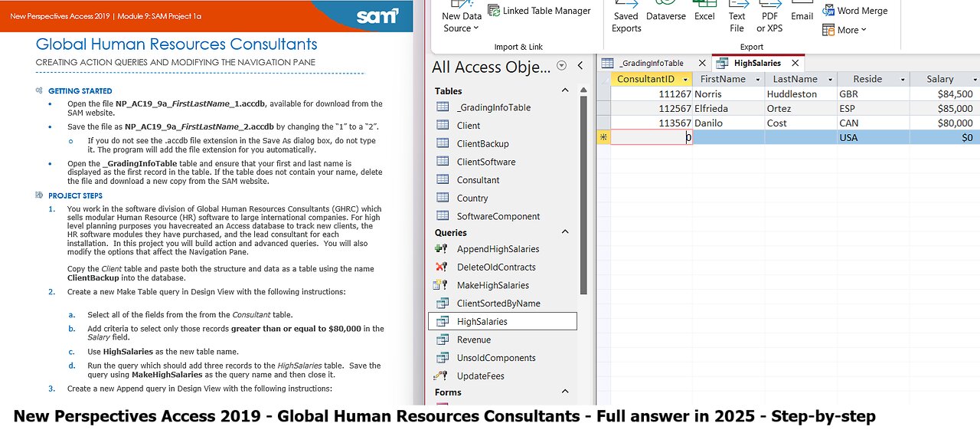This screenshot has height=433, width=980.
Task: Click the Salary cell $85,000
Action: tap(945, 108)
